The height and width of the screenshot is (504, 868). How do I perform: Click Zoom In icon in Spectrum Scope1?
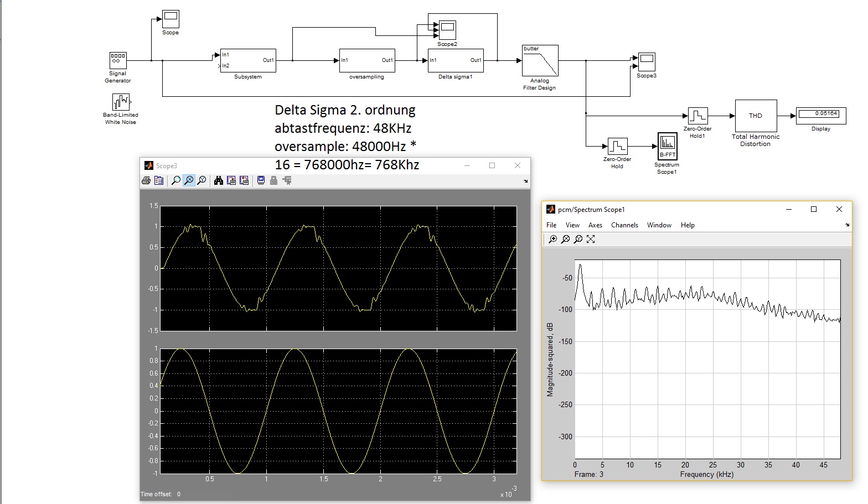click(x=552, y=239)
